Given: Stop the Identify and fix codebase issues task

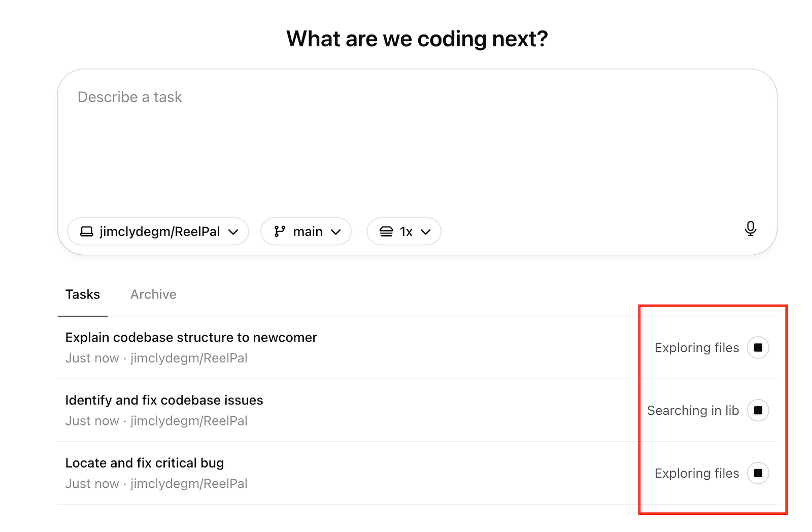Looking at the screenshot, I should pos(758,410).
